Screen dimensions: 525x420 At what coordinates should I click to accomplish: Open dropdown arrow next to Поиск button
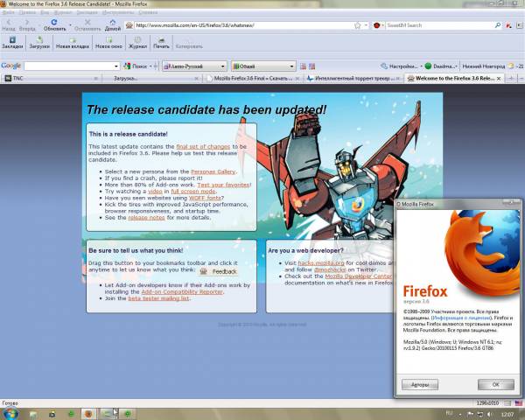[150, 66]
